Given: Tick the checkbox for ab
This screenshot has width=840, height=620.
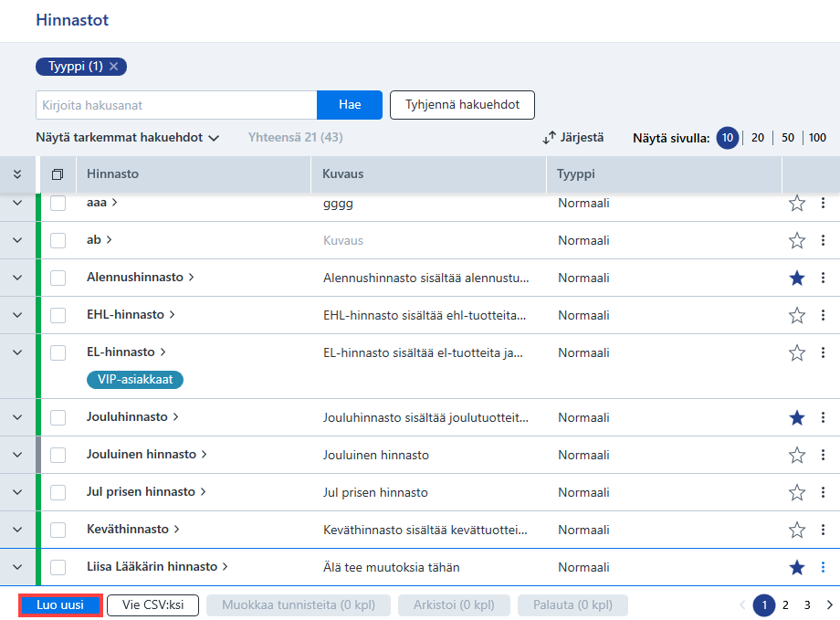Looking at the screenshot, I should pos(58,241).
